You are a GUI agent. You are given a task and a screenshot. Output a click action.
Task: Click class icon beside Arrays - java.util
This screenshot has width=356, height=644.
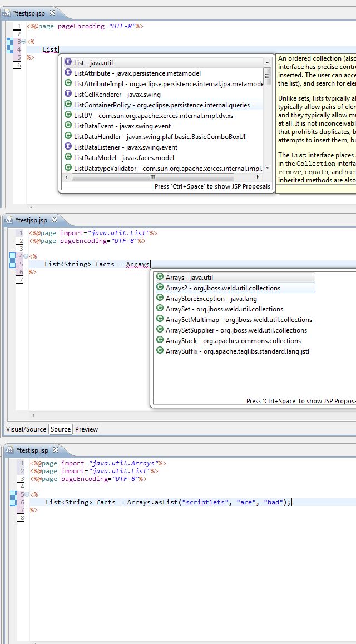coord(160,277)
